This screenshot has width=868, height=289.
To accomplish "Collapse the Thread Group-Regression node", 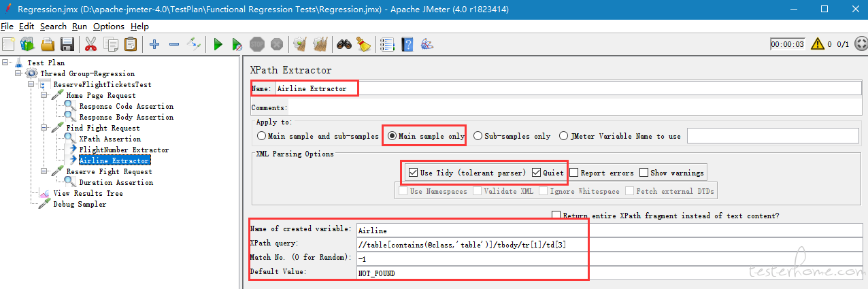I will [x=18, y=73].
